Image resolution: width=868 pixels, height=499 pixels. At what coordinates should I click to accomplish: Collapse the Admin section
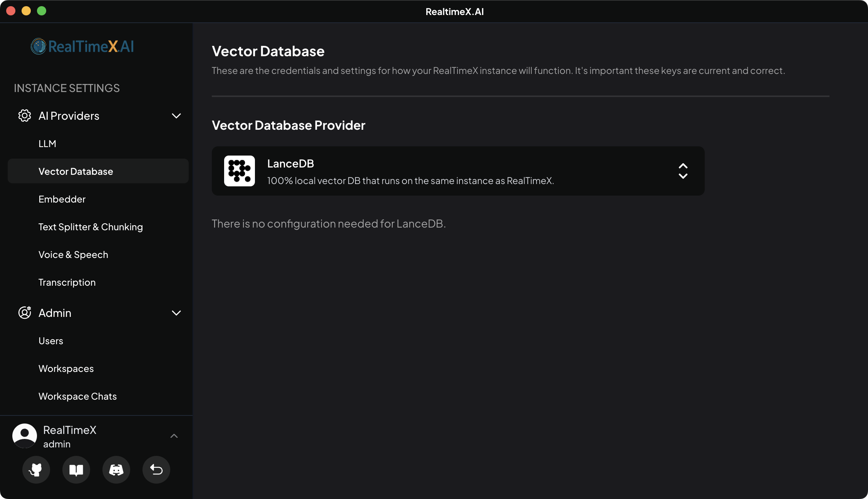(x=176, y=313)
